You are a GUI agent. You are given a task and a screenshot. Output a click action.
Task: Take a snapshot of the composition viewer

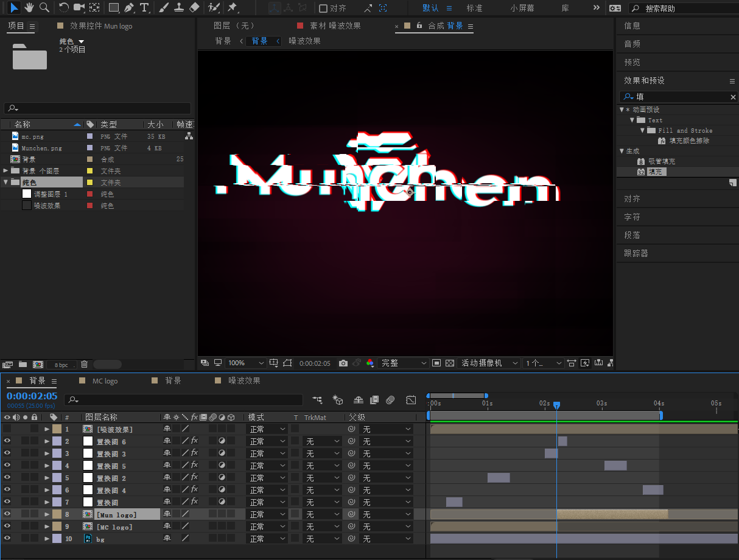pos(343,363)
